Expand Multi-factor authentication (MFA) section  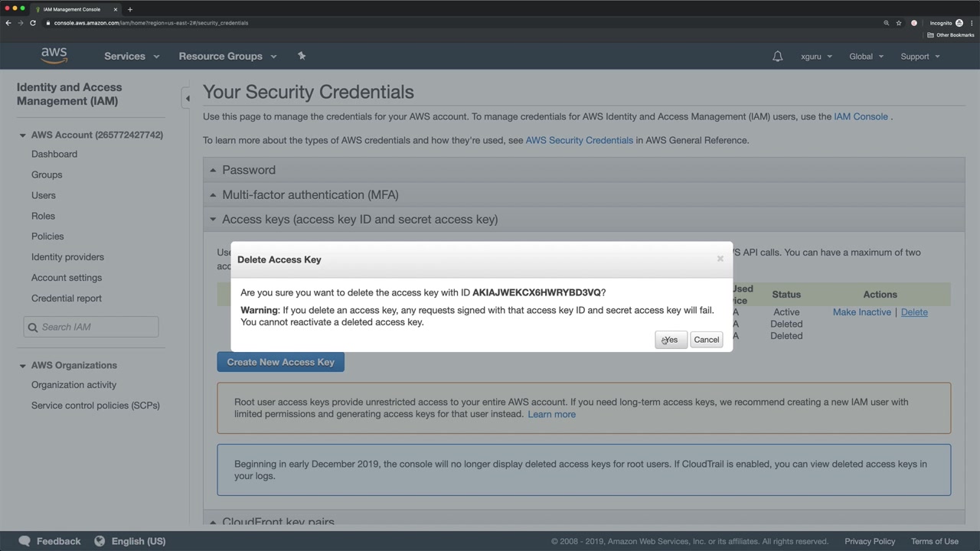[310, 194]
